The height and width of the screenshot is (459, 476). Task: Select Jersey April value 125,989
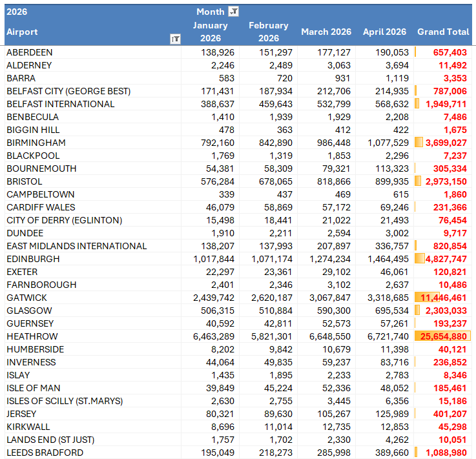(x=392, y=414)
